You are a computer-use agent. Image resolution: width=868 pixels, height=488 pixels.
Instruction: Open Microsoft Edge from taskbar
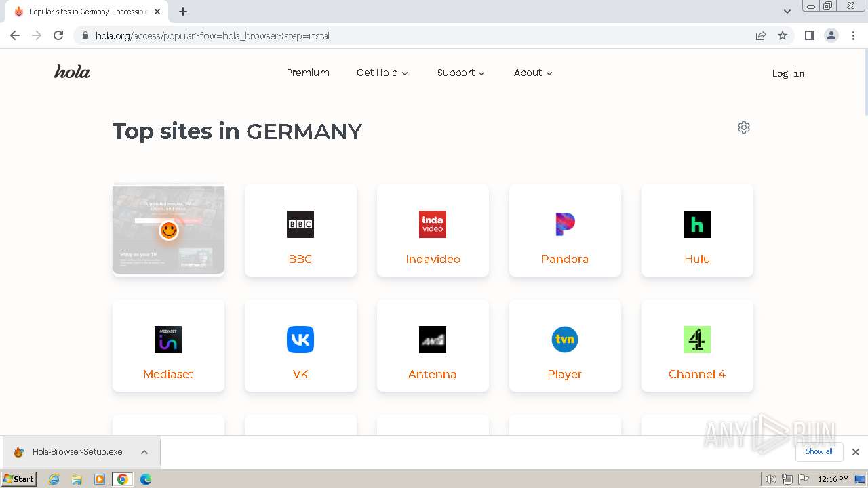[145, 479]
